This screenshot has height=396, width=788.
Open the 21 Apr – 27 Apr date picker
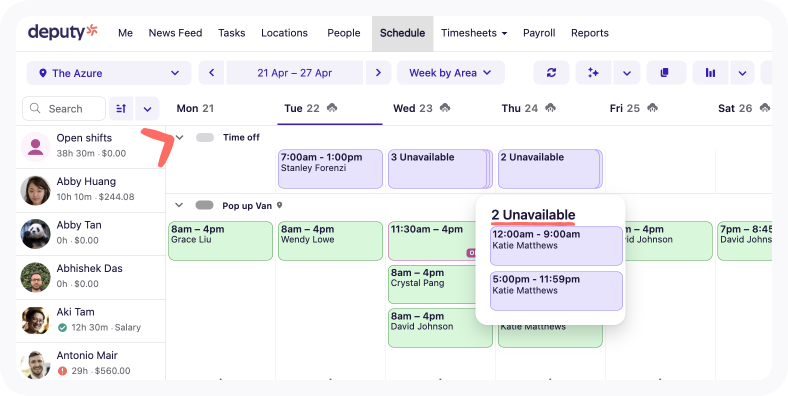pyautogui.click(x=294, y=73)
